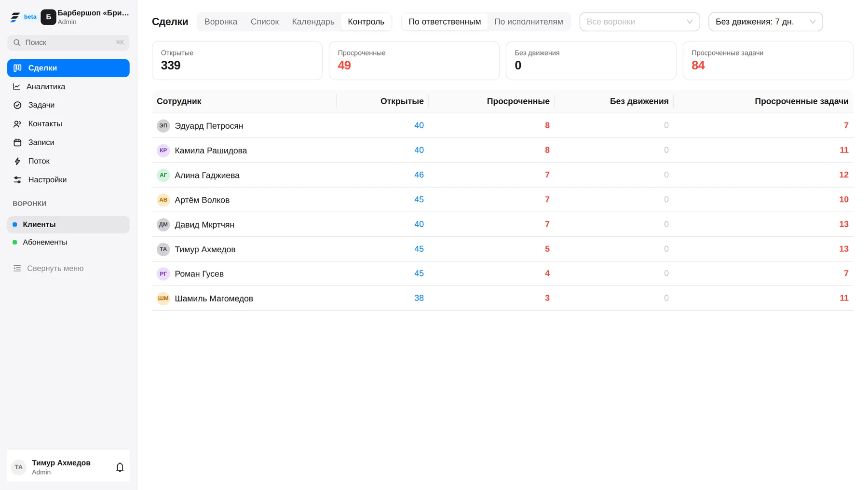The height and width of the screenshot is (490, 868).
Task: Open the Список tab
Action: (x=265, y=22)
